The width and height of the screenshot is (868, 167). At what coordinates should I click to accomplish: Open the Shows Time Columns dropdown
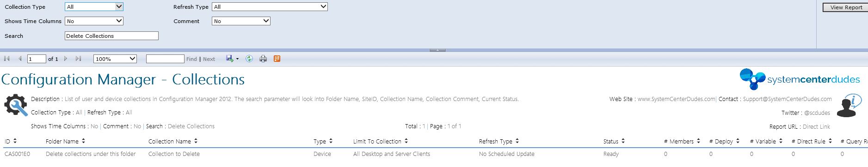(x=94, y=21)
